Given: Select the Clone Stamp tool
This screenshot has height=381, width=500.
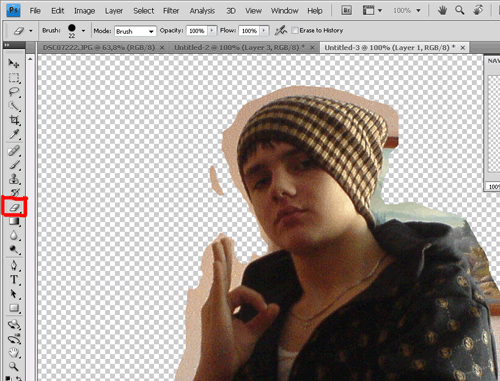Looking at the screenshot, I should 14,179.
